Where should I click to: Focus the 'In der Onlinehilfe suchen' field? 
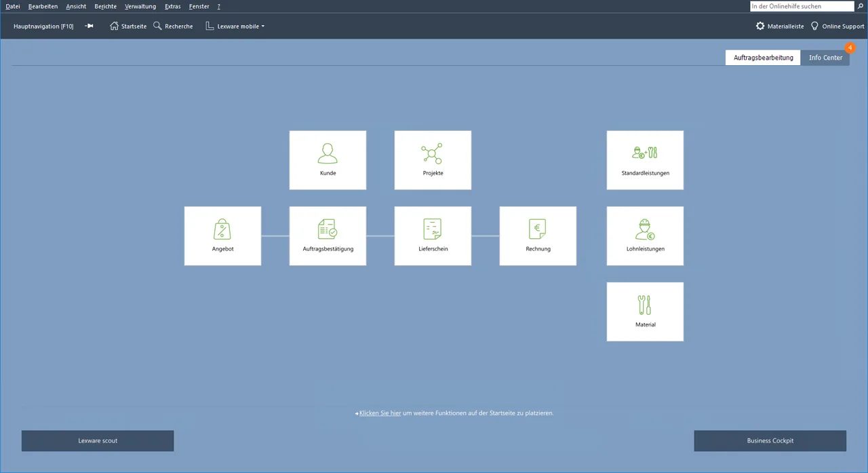point(802,6)
